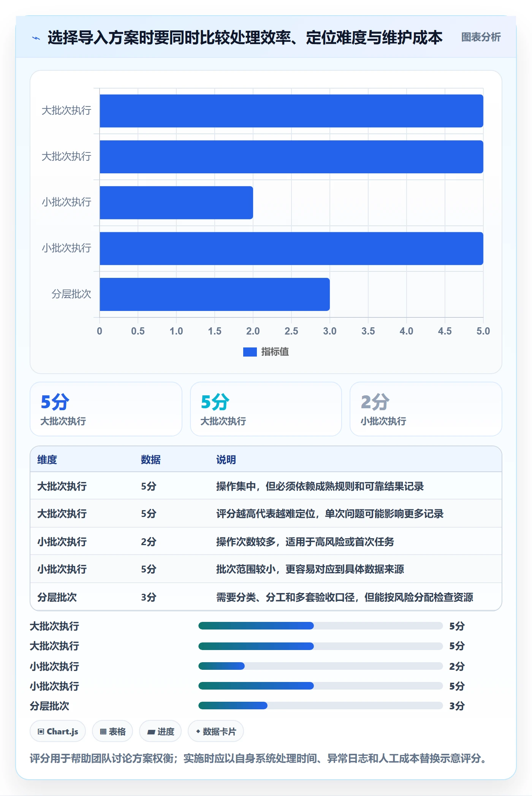Click the 3.5 tick label on x-axis
This screenshot has height=796, width=532.
(368, 331)
